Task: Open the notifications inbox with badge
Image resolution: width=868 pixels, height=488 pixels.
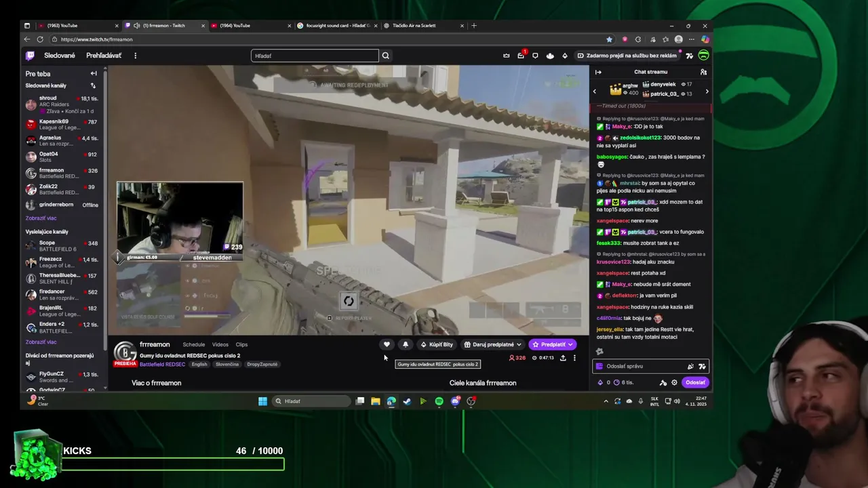Action: (521, 56)
